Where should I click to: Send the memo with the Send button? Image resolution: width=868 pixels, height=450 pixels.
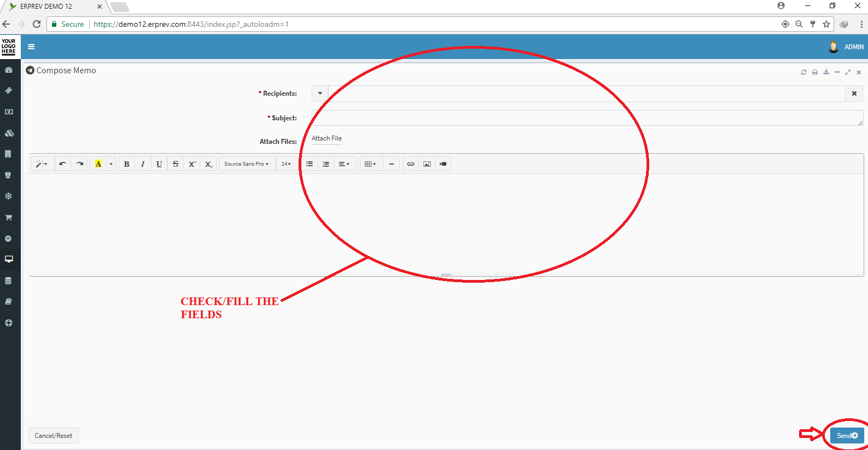pyautogui.click(x=847, y=436)
